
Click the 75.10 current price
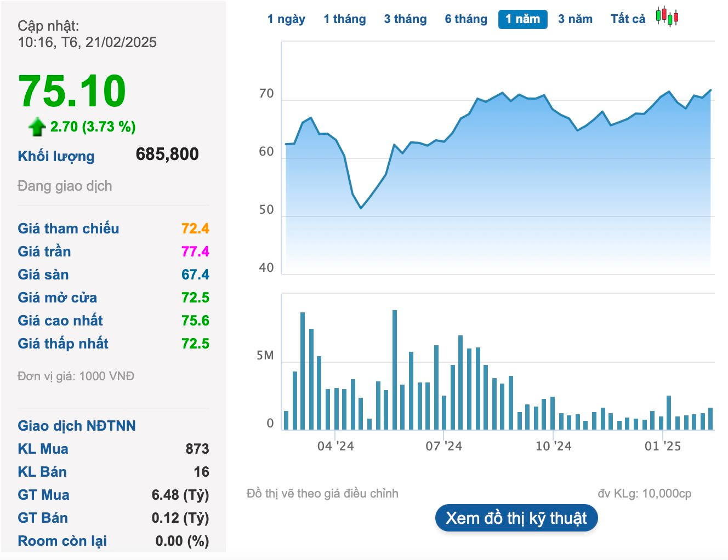coord(72,91)
